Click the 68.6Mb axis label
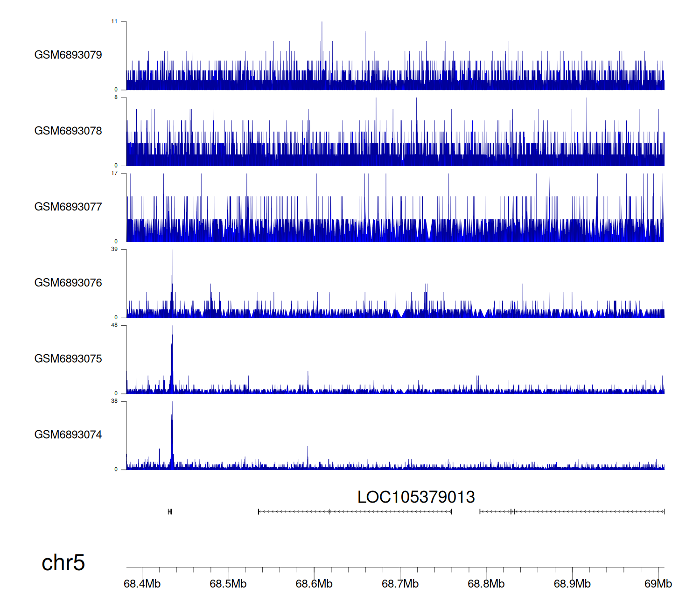Image resolution: width=700 pixels, height=616 pixels. click(314, 584)
